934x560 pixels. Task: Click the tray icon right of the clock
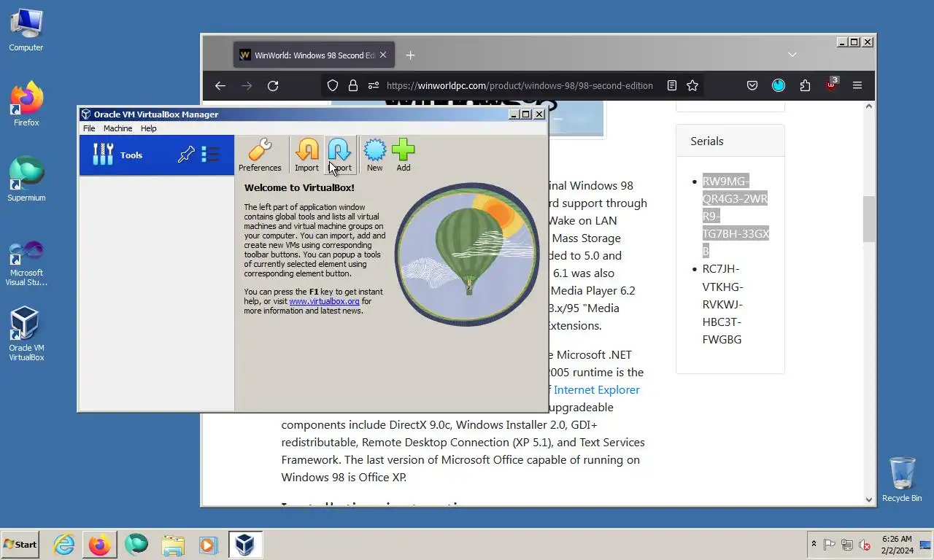click(925, 545)
